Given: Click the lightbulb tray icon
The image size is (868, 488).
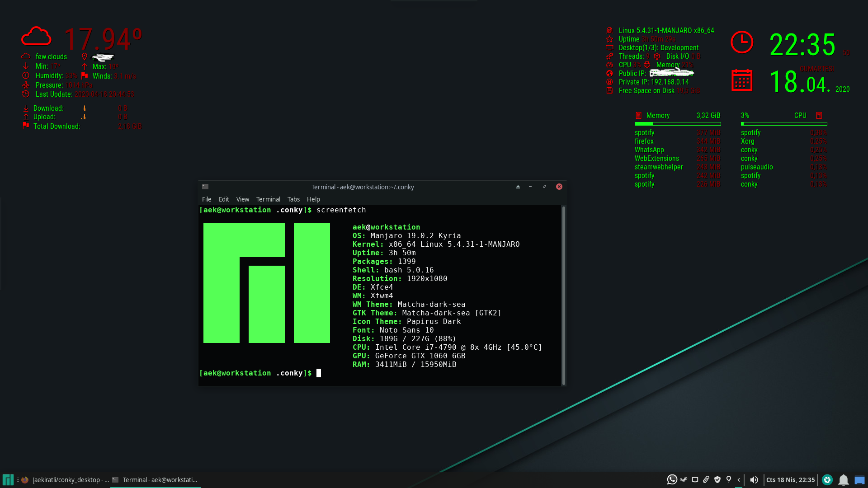Looking at the screenshot, I should (729, 480).
